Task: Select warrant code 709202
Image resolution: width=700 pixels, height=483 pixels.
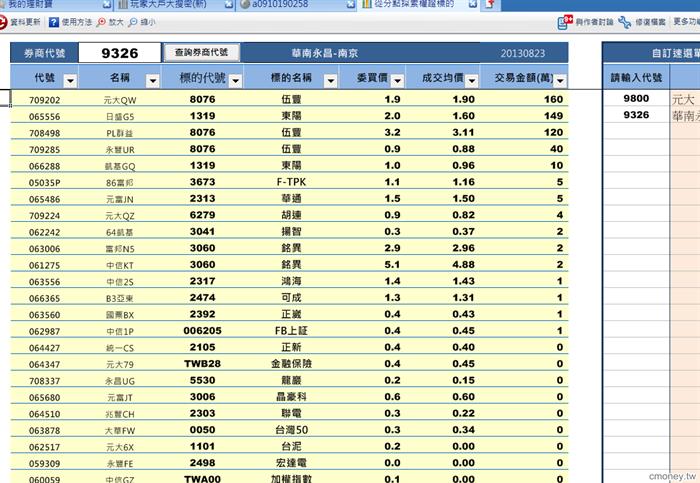Action: pyautogui.click(x=44, y=100)
